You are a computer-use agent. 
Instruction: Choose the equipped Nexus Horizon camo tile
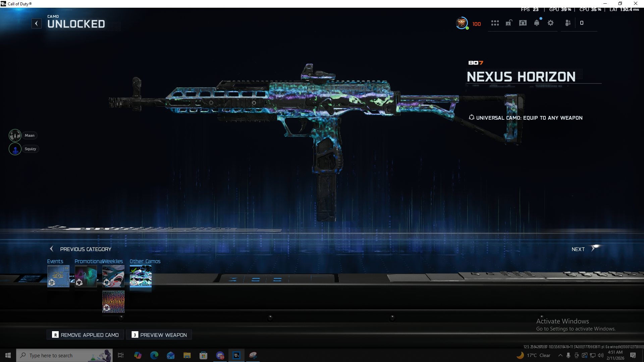[x=141, y=276]
